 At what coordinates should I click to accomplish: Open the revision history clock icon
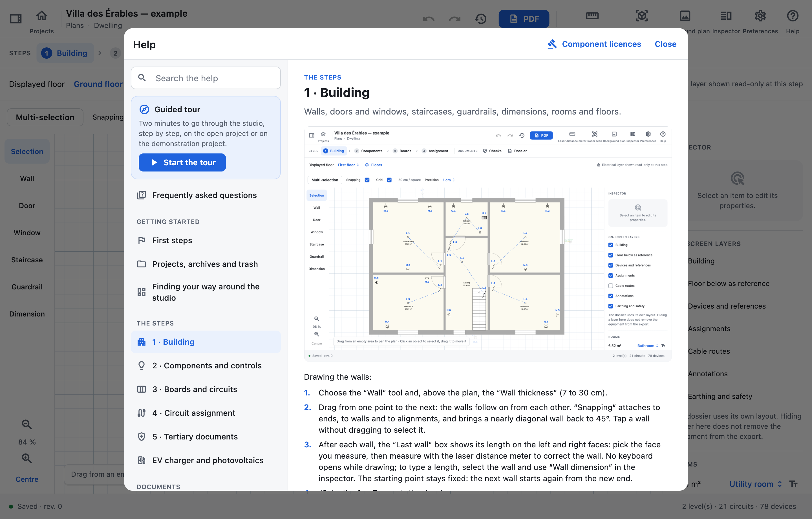(480, 19)
